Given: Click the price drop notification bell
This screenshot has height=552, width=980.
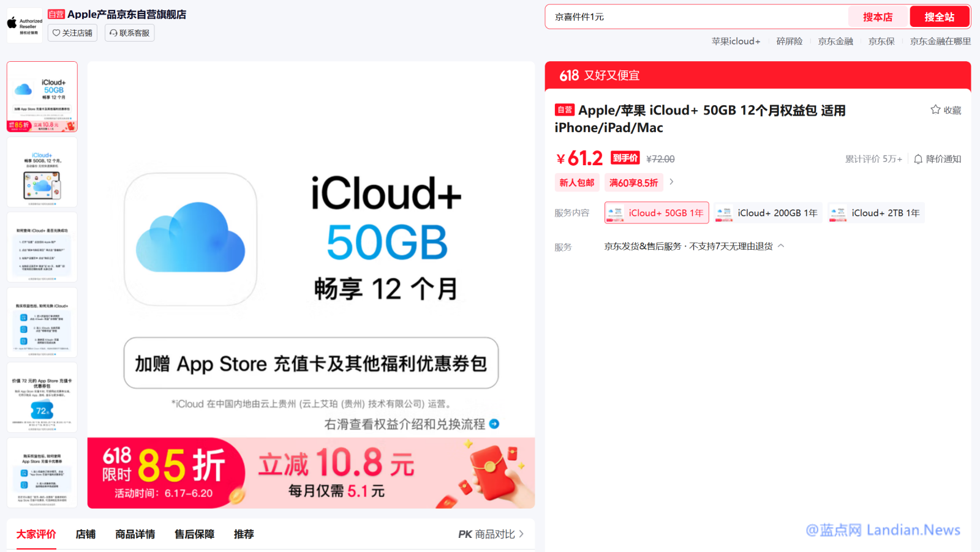Looking at the screenshot, I should [918, 159].
